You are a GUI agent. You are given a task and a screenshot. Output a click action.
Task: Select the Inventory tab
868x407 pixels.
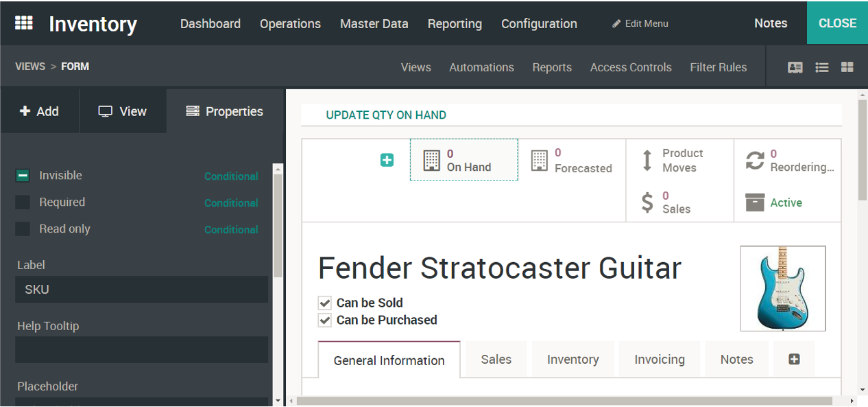coord(573,359)
